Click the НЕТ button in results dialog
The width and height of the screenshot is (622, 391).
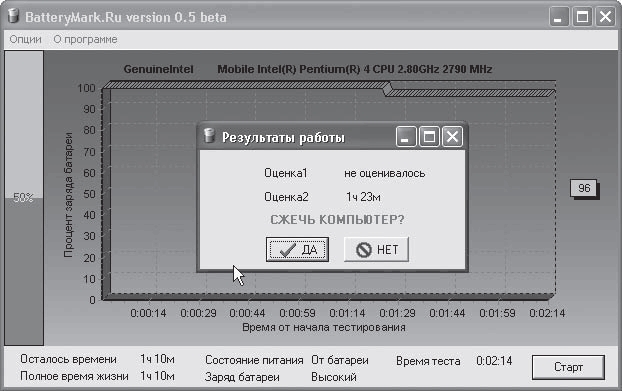click(x=376, y=249)
